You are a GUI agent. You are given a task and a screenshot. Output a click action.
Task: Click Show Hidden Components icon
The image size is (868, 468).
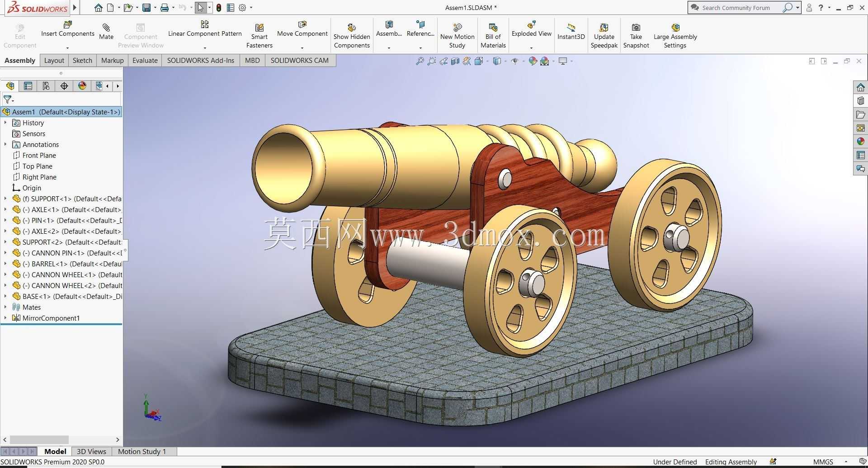352,36
